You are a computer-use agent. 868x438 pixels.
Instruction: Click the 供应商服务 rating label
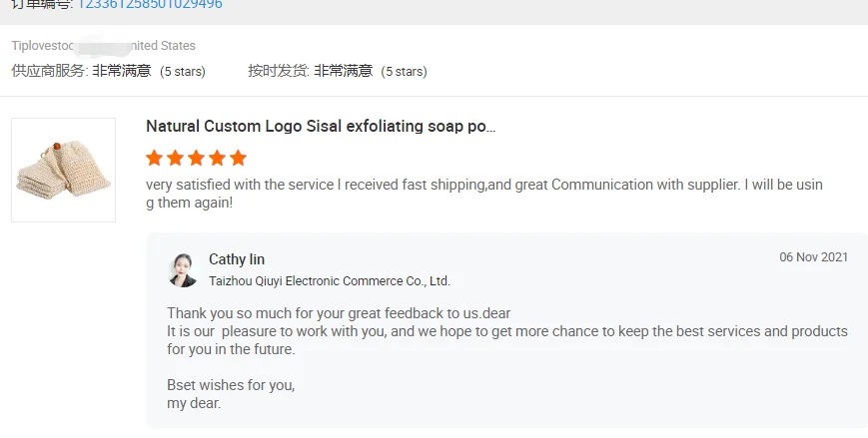(49, 71)
